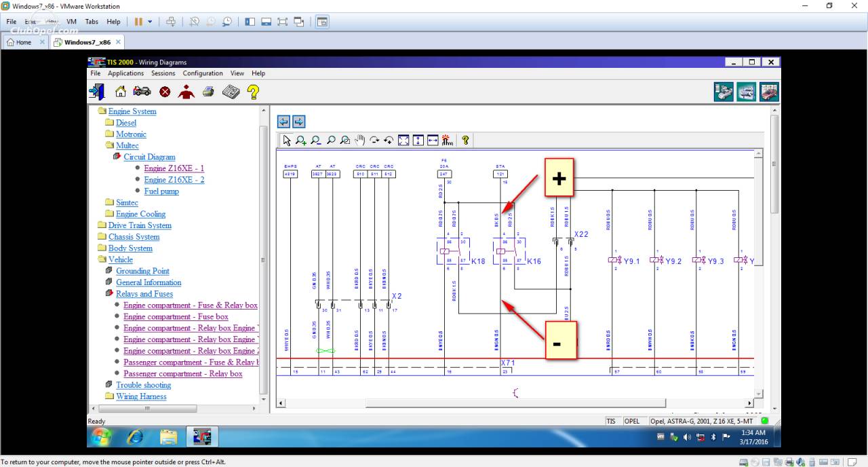Click the red cancel circle icon
Viewport: 868px width, 467px height.
(x=165, y=92)
